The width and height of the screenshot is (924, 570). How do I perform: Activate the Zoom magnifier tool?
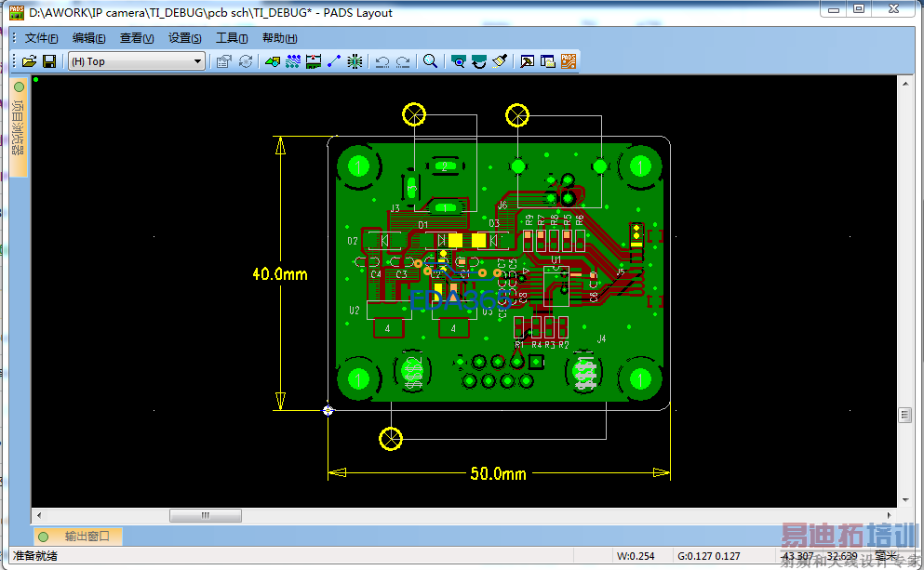[x=430, y=61]
